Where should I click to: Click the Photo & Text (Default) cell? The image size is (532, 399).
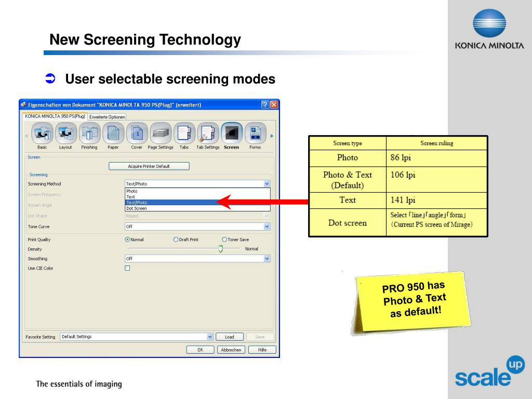click(x=348, y=179)
